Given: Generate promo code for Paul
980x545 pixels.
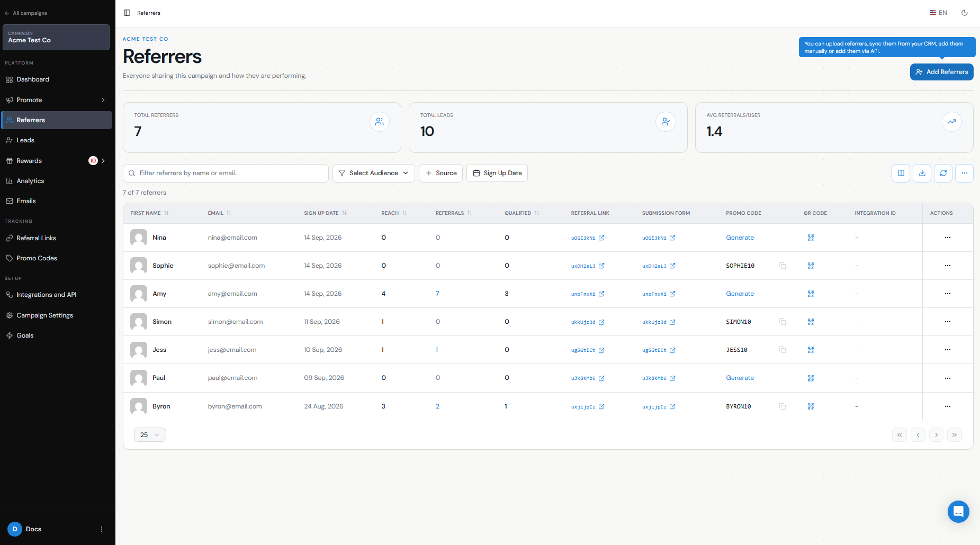Looking at the screenshot, I should (x=740, y=378).
